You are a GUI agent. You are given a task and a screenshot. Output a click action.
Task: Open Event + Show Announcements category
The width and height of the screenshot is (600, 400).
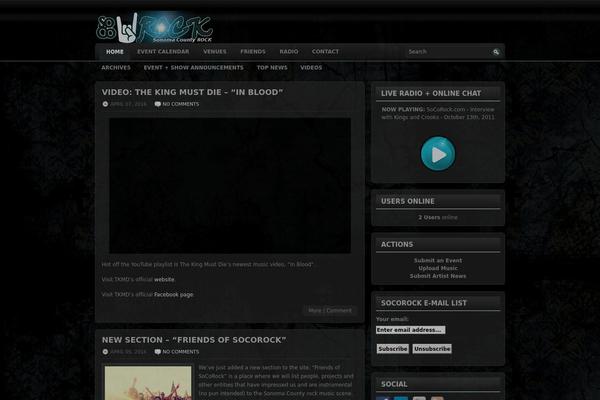point(194,68)
